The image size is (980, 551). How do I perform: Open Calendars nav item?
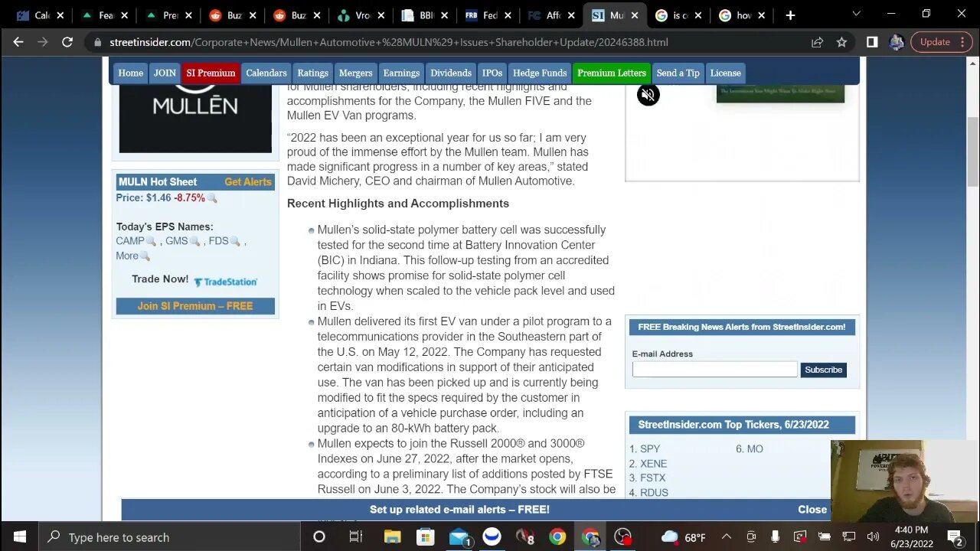(266, 73)
